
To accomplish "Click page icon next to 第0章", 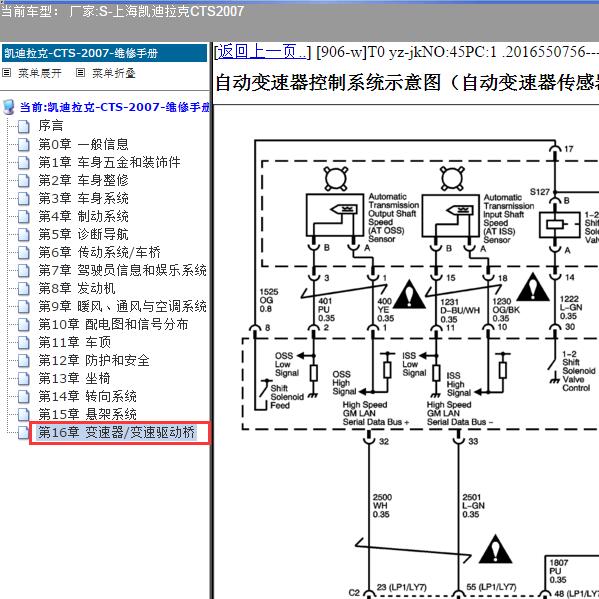I will tap(24, 144).
